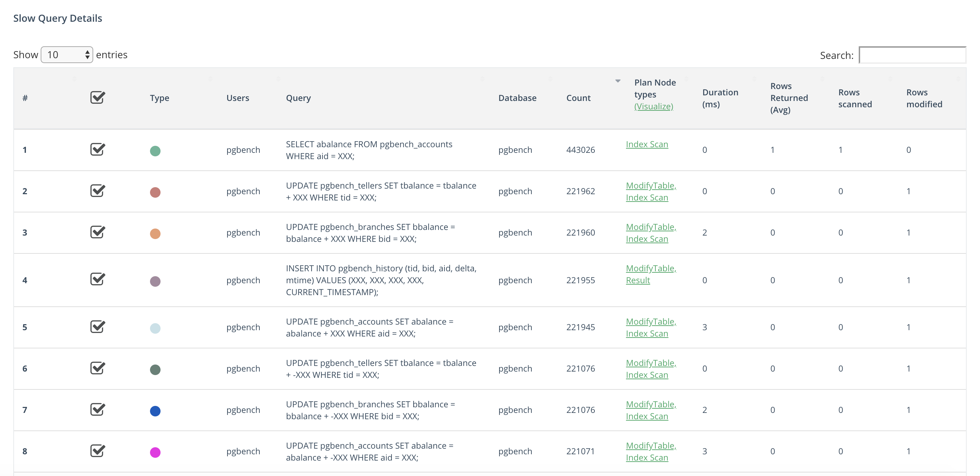980x476 pixels.
Task: Click the light blue dot icon row 5
Action: click(x=155, y=328)
